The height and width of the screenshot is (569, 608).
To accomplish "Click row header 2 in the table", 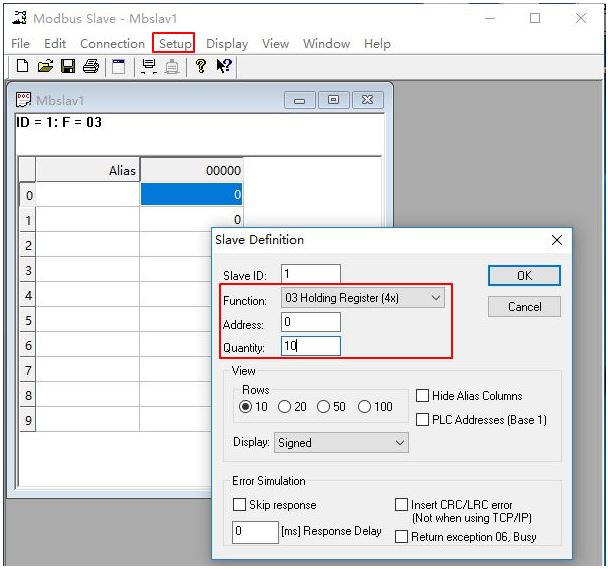I will point(28,245).
